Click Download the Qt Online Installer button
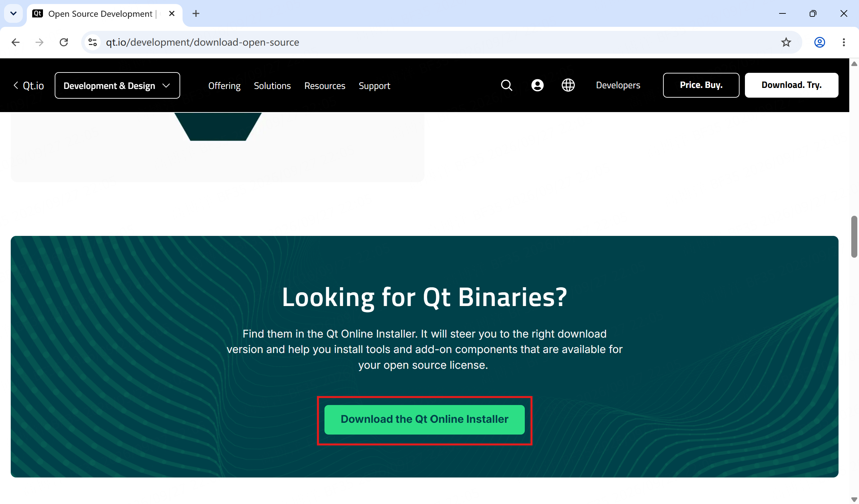This screenshot has height=504, width=859. [x=424, y=419]
